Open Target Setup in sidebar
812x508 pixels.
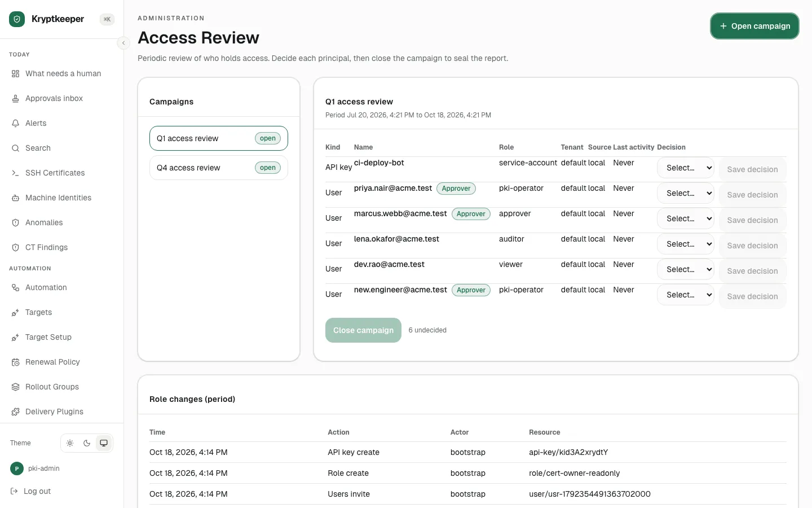pyautogui.click(x=61, y=337)
